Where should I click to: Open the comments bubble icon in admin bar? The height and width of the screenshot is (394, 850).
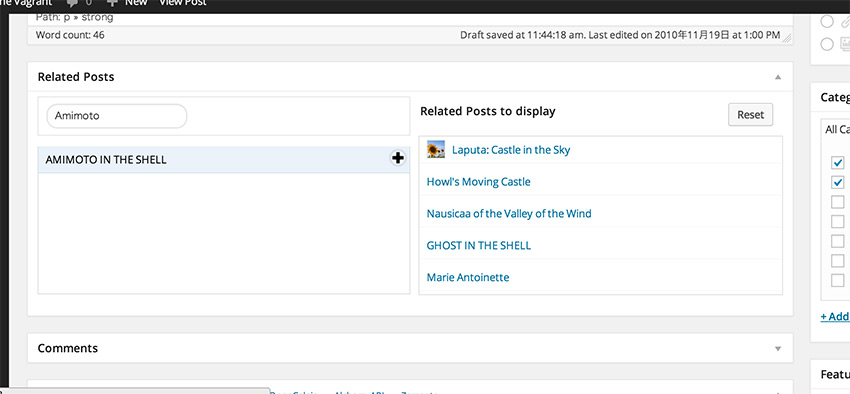[x=73, y=3]
